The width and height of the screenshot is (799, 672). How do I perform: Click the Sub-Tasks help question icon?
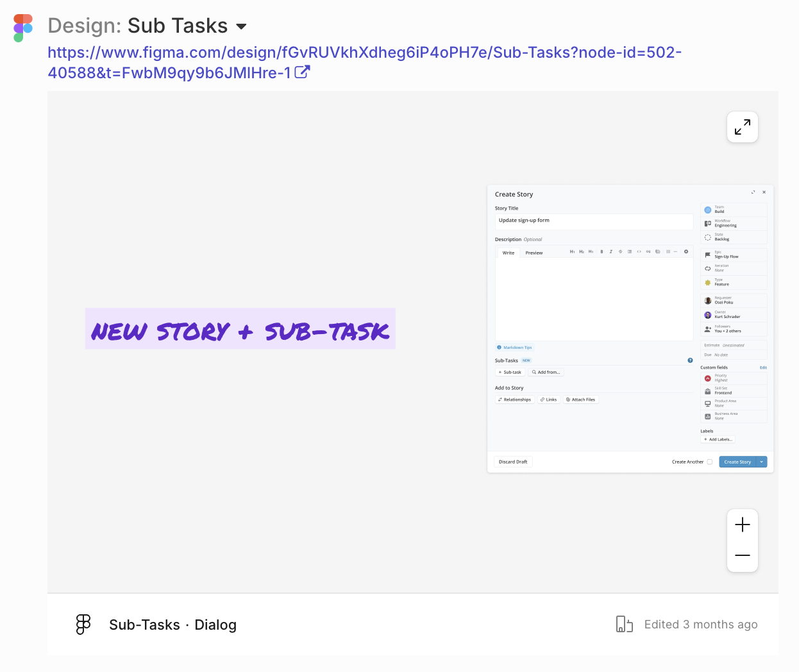click(x=690, y=360)
